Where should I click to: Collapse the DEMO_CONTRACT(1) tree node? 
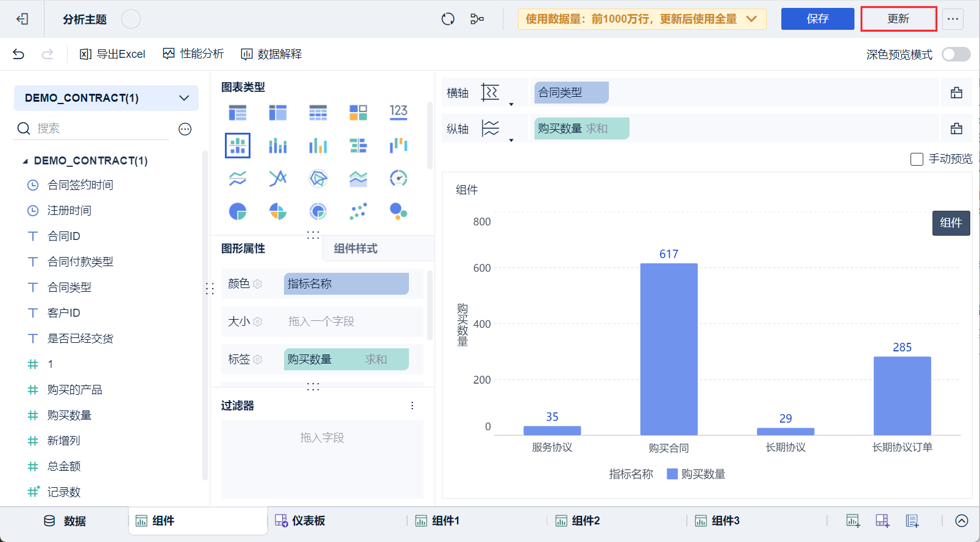point(25,161)
